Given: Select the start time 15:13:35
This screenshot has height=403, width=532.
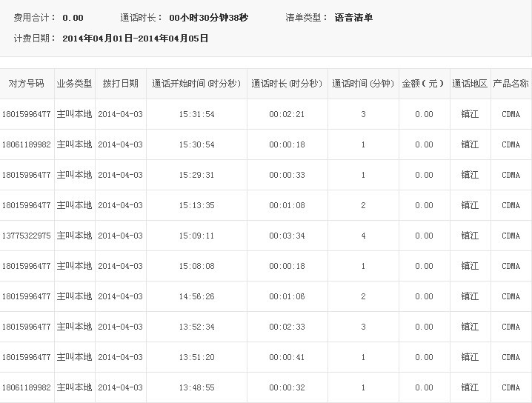Looking at the screenshot, I should [197, 205].
